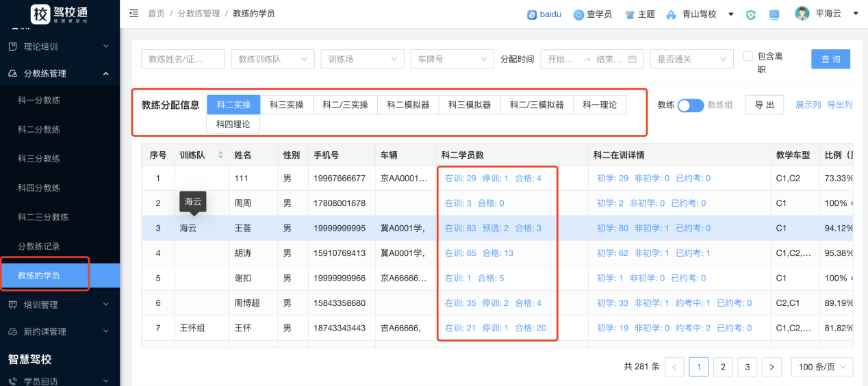Click the 导出 button
868x386 pixels.
tap(764, 105)
